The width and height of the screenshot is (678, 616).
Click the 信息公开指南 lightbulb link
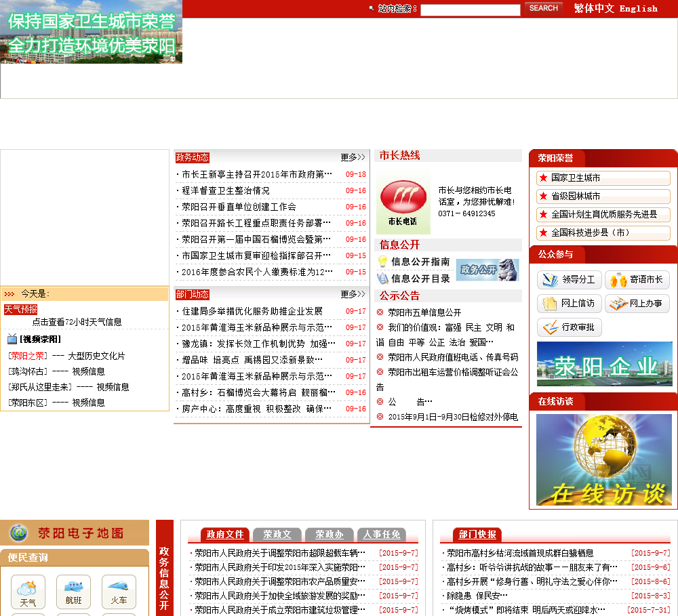tap(414, 262)
